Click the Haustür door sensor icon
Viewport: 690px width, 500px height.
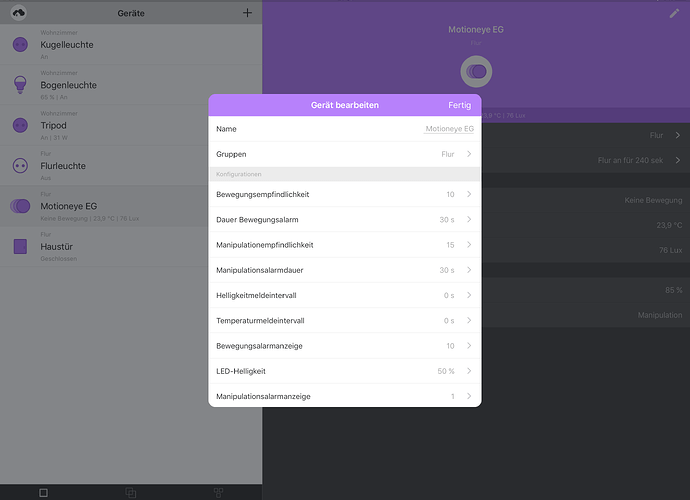point(20,245)
